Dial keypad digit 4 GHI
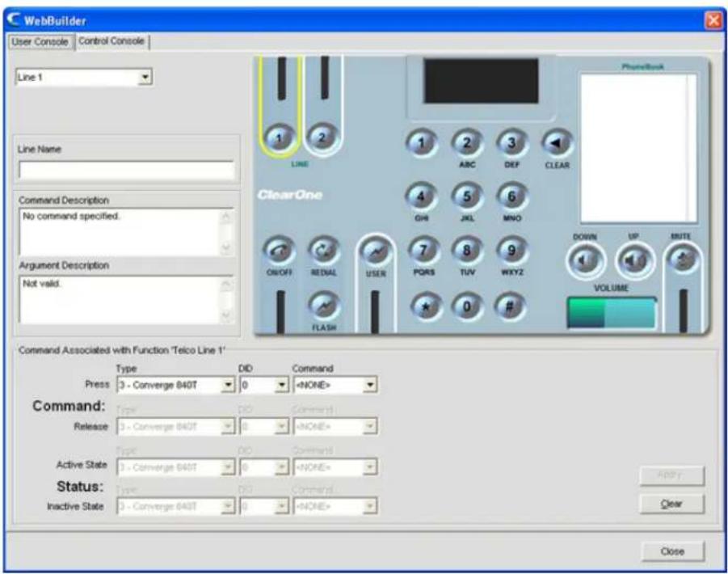Viewport: 728px width, 574px height. pyautogui.click(x=421, y=196)
